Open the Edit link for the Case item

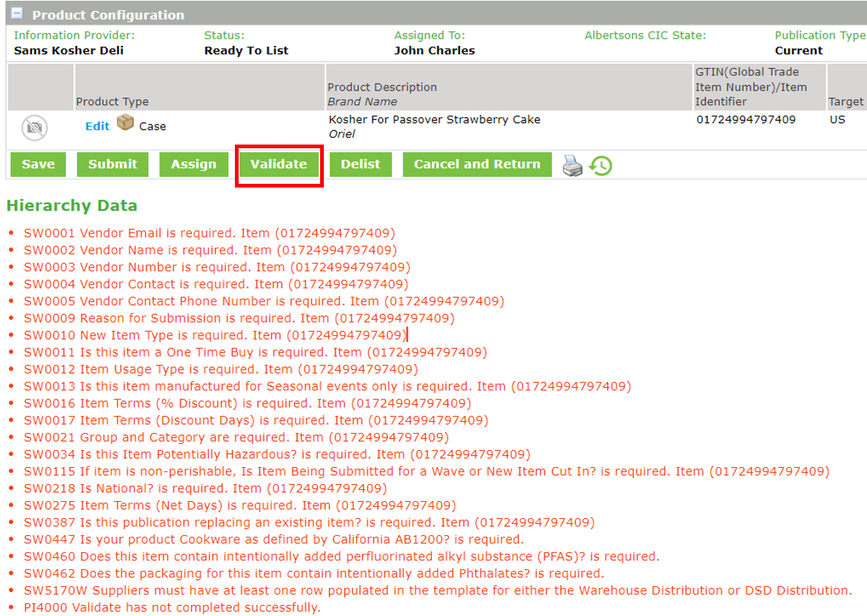(x=96, y=126)
